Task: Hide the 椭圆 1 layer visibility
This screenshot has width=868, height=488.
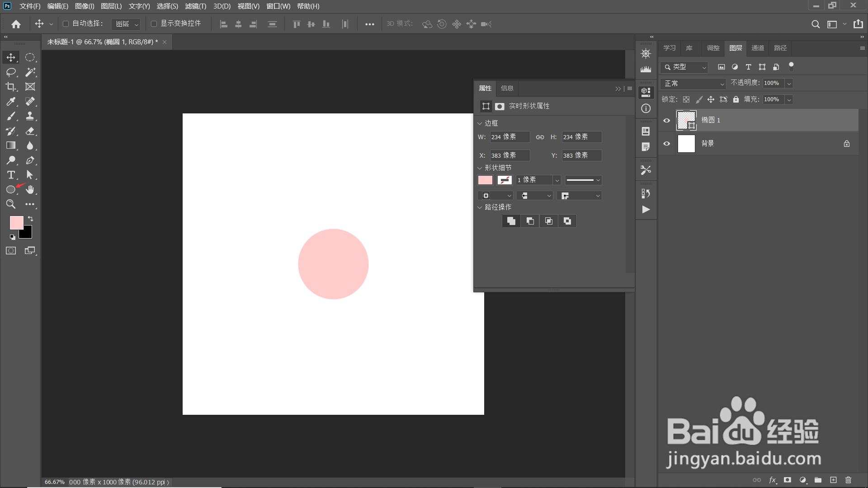Action: tap(666, 120)
